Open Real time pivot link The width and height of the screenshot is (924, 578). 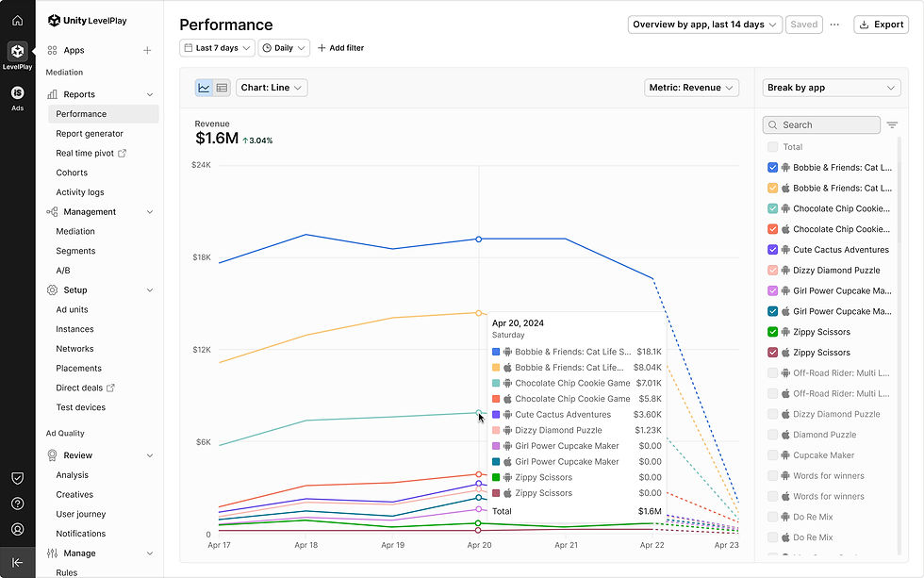point(85,153)
